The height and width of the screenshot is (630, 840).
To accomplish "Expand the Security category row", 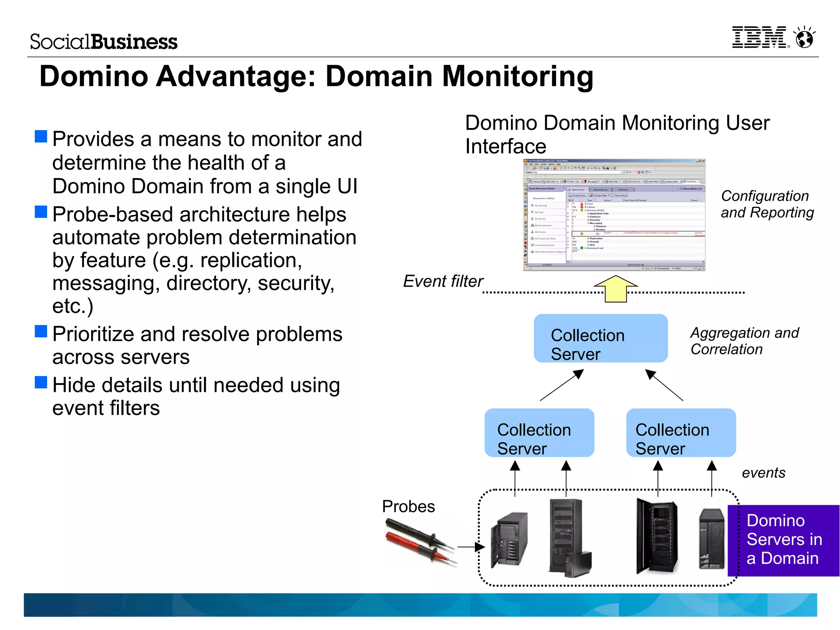I will tap(588, 242).
